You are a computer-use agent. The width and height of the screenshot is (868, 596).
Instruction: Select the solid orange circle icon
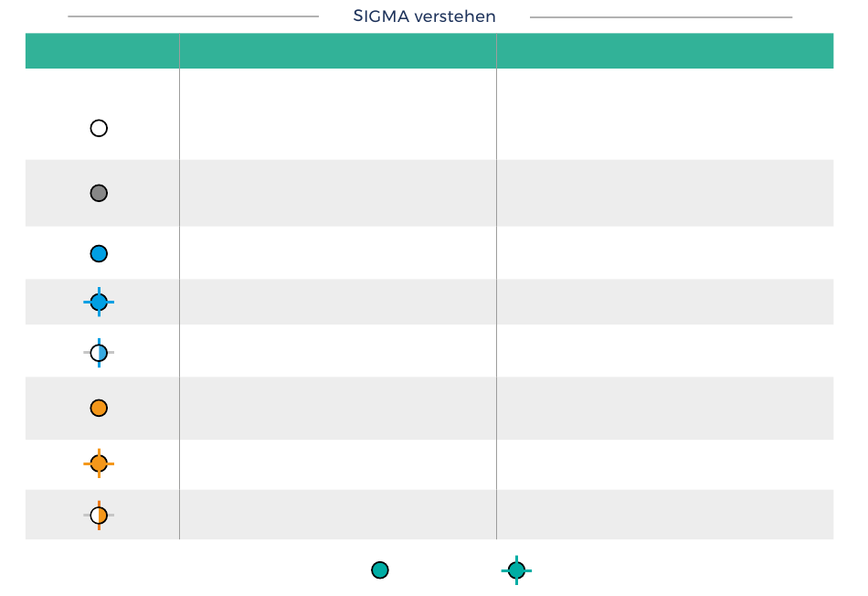pos(99,409)
